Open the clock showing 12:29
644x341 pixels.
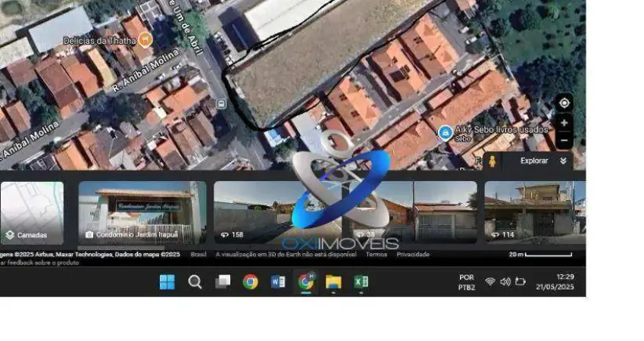[555, 282]
